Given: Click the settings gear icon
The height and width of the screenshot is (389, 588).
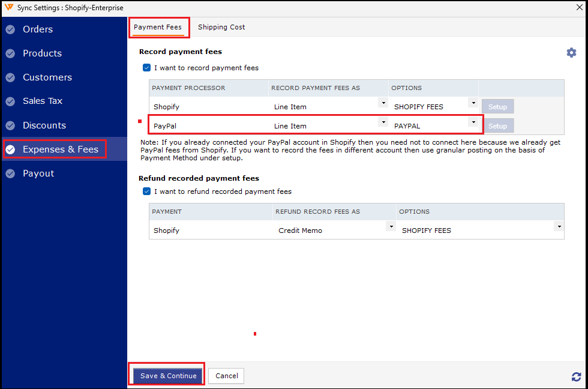Looking at the screenshot, I should pos(571,53).
